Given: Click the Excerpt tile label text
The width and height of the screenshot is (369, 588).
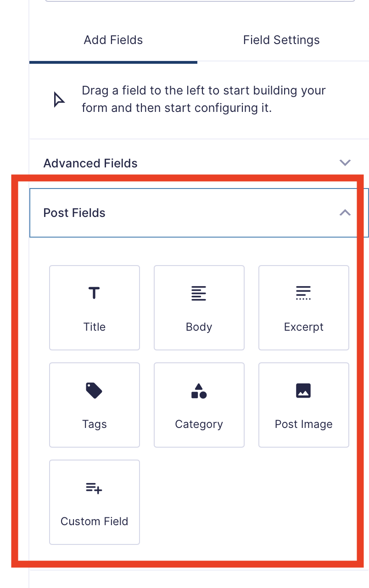Looking at the screenshot, I should coord(303,327).
